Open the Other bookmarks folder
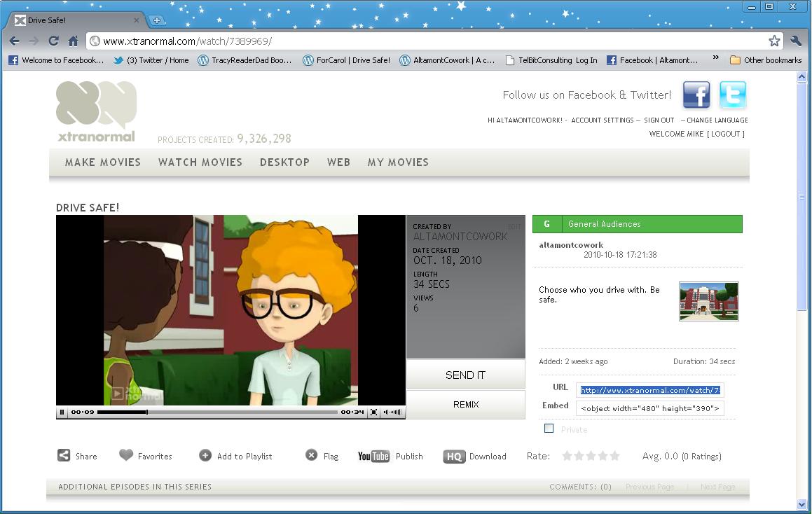Image resolution: width=812 pixels, height=514 pixels. tap(766, 60)
